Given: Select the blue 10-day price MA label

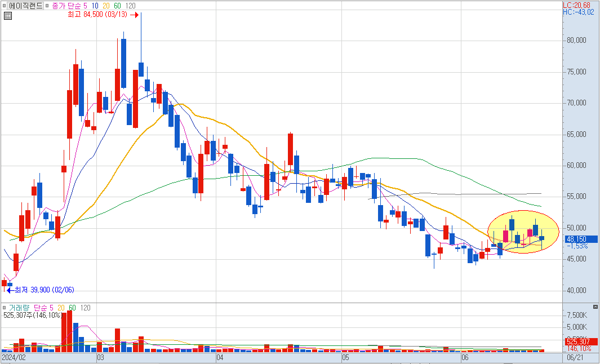Looking at the screenshot, I should (x=95, y=6).
